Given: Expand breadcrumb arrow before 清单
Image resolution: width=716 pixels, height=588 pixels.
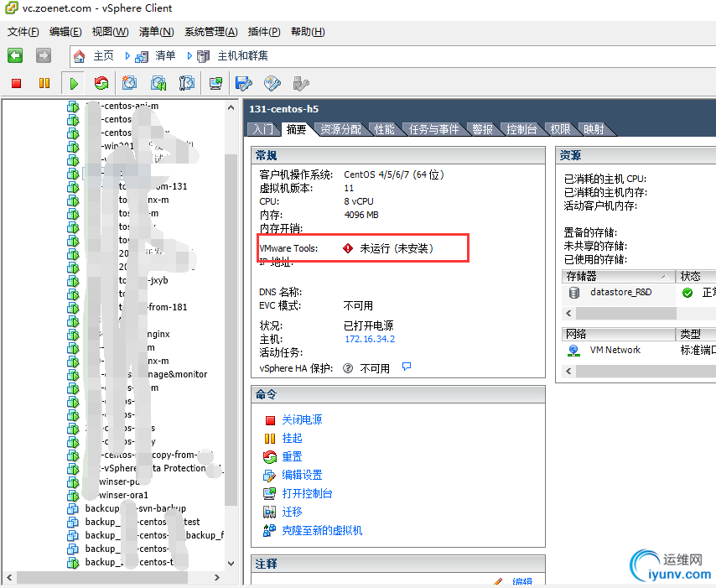Looking at the screenshot, I should point(127,56).
